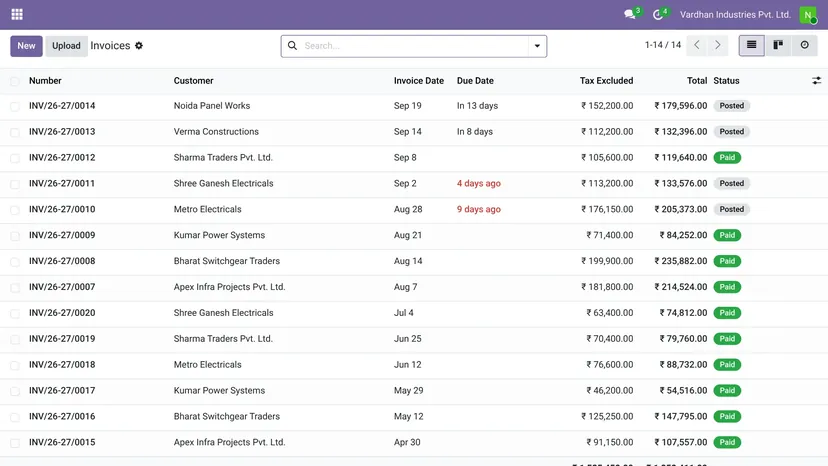Toggle search filter options dropdown
Image resolution: width=828 pixels, height=466 pixels.
coord(537,46)
